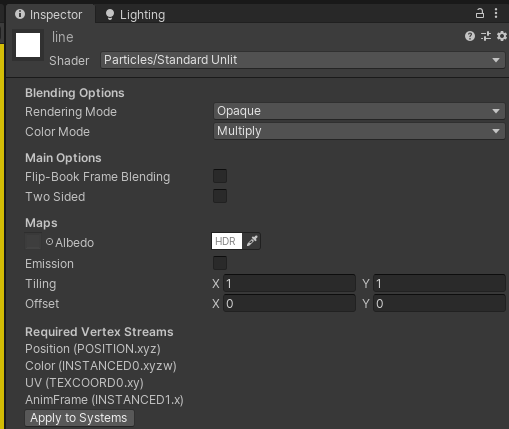
Task: Select the line material preview thumbnail
Action: [28, 45]
